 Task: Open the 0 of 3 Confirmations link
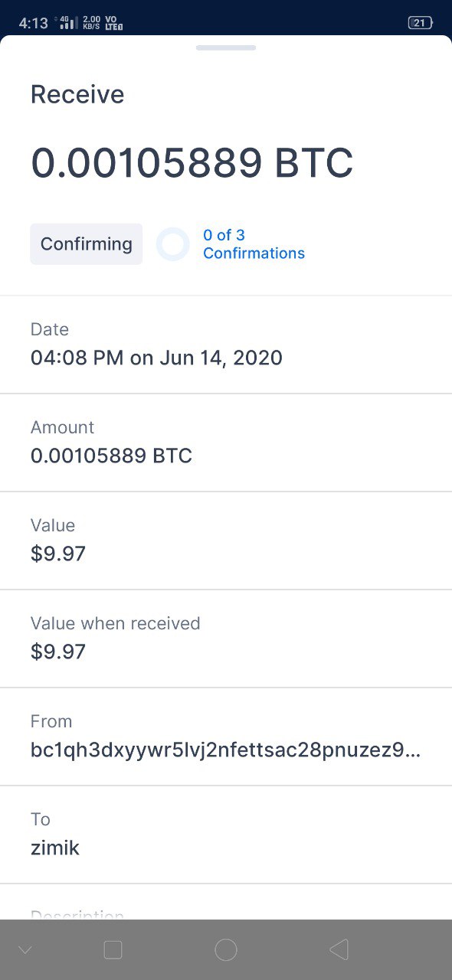coord(254,244)
